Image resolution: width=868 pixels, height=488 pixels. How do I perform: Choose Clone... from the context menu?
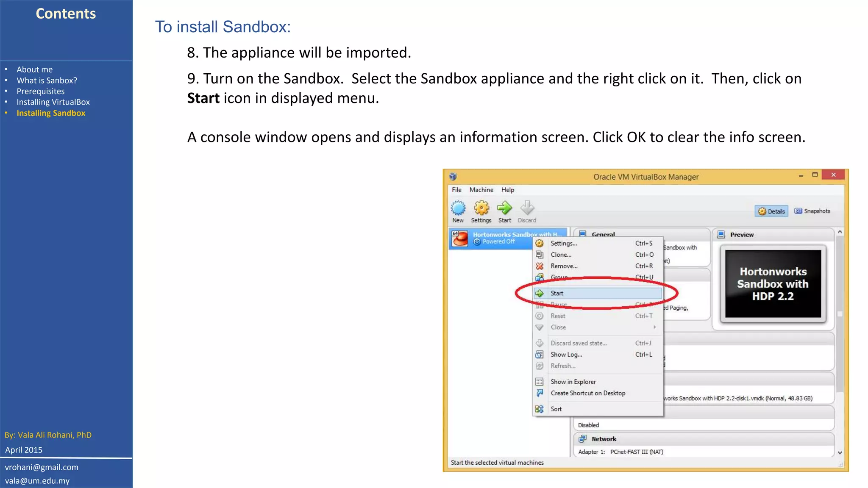click(598, 255)
